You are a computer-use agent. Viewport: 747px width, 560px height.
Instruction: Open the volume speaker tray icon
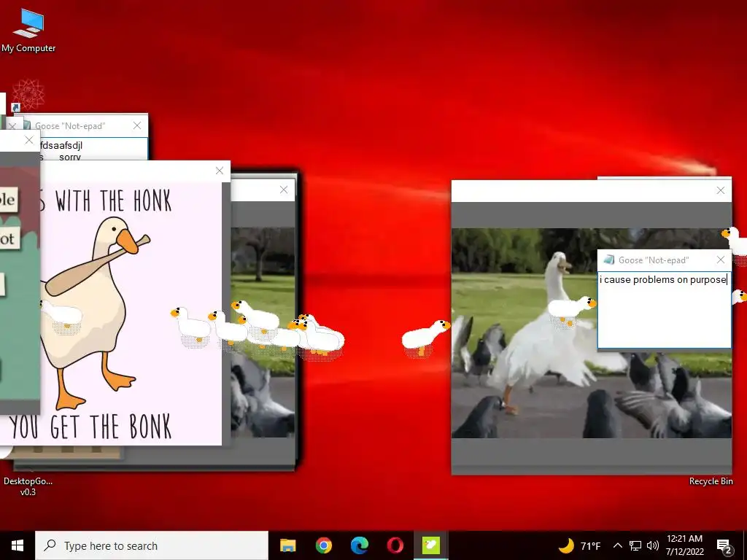tap(653, 545)
